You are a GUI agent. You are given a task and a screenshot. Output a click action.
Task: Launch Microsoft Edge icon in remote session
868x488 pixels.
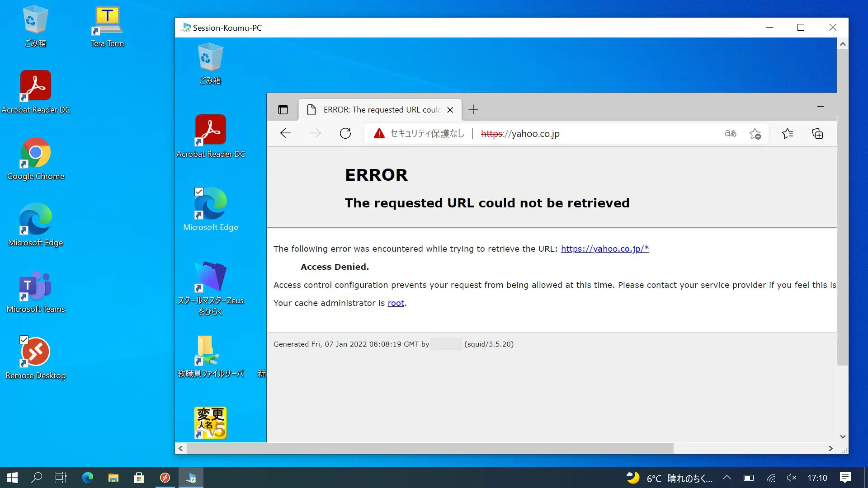pyautogui.click(x=210, y=209)
